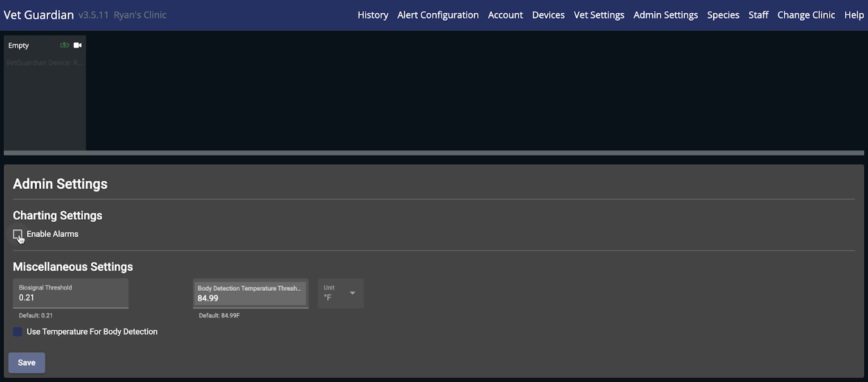Image resolution: width=868 pixels, height=382 pixels.
Task: Open the Account page
Action: (x=505, y=15)
